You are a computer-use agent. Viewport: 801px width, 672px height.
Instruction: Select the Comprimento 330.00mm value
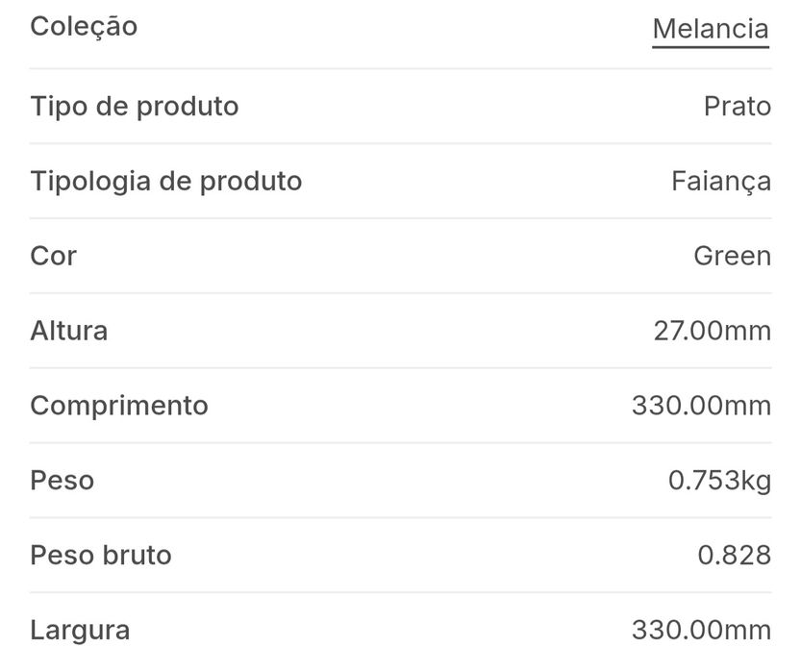coord(701,406)
